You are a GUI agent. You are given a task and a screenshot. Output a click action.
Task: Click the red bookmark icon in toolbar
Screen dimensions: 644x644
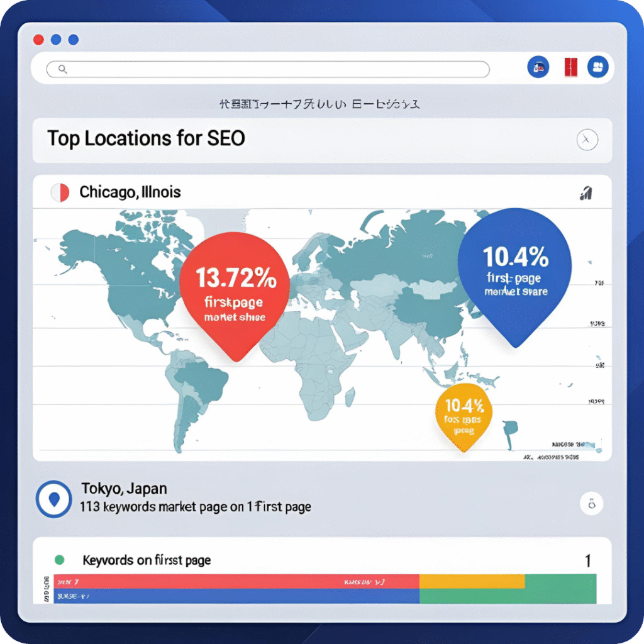[x=570, y=67]
